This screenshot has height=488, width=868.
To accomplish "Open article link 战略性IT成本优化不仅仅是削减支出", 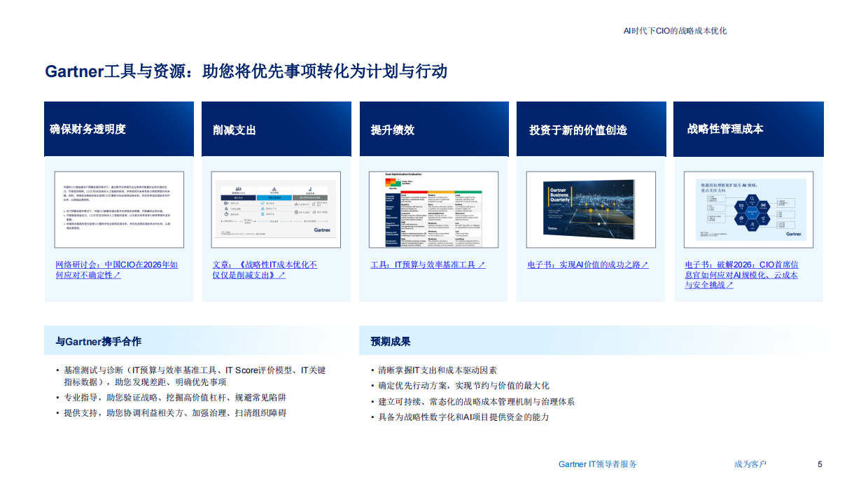I will pos(265,270).
